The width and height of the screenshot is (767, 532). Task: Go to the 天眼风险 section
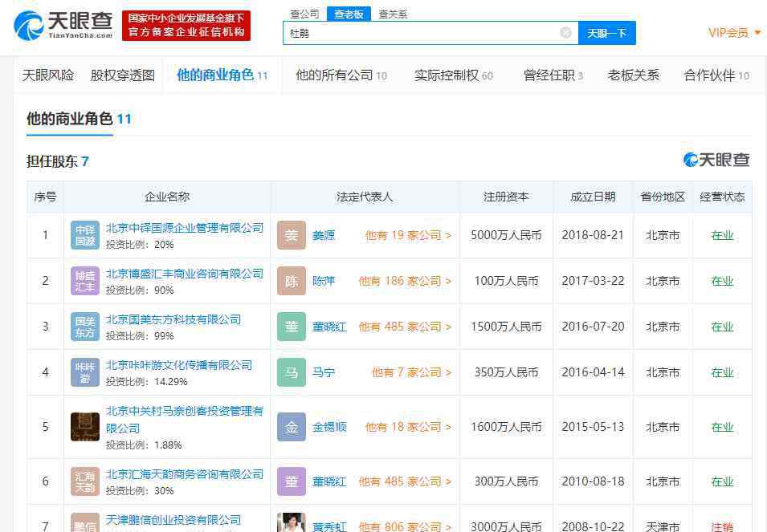pyautogui.click(x=48, y=75)
